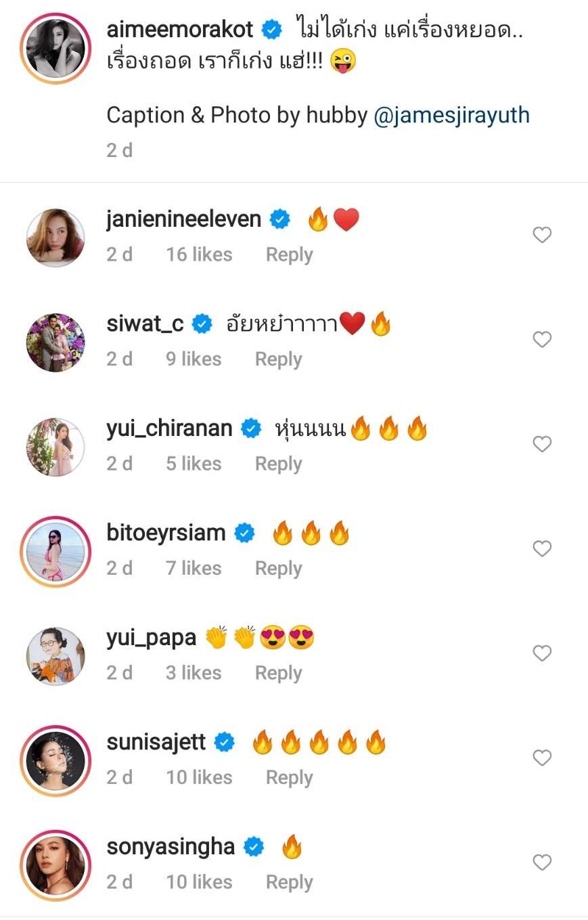This screenshot has width=588, height=920.
Task: Open the aimeemorakot username link
Action: (x=179, y=29)
